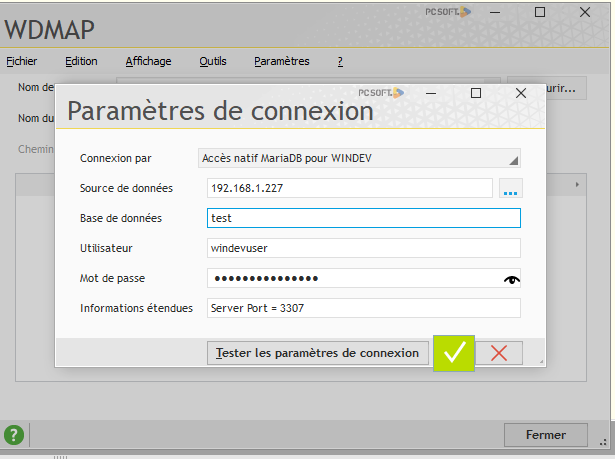This screenshot has width=615, height=459.
Task: Expand the Connexion par dropdown
Action: pos(359,158)
